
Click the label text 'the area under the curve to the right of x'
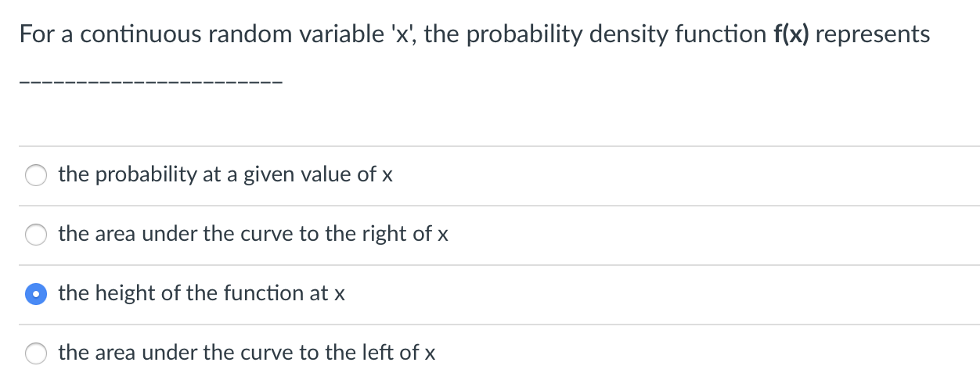click(253, 234)
